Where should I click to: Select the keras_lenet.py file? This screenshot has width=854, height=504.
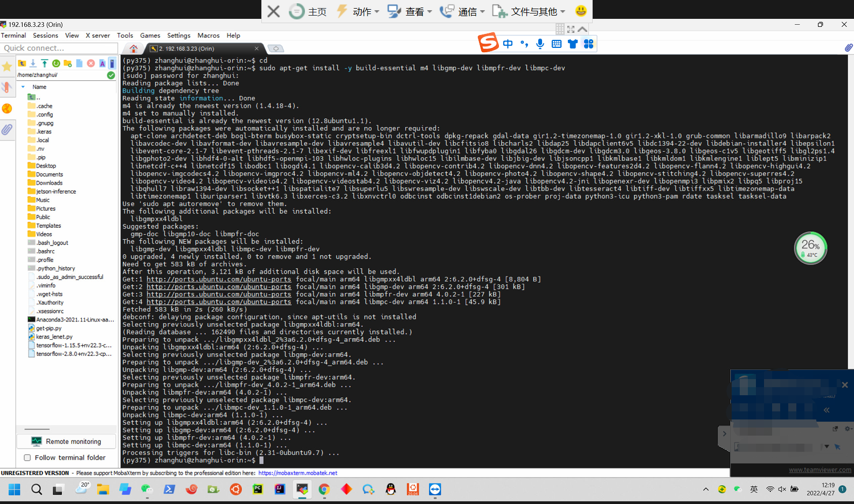tap(54, 337)
